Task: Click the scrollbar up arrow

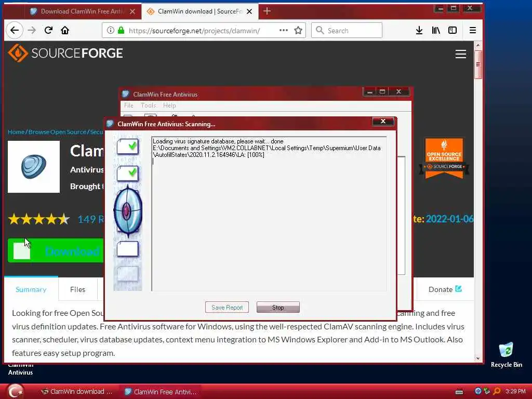Action: coord(478,45)
